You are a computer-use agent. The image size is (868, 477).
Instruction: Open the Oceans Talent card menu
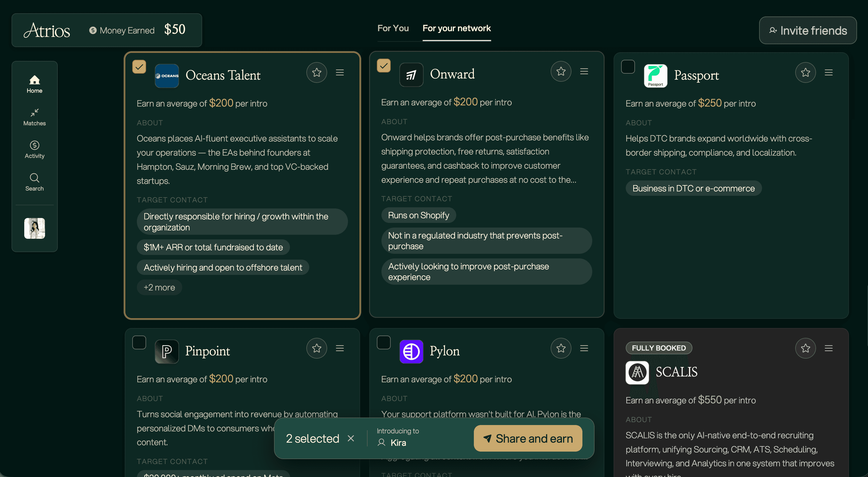point(340,72)
